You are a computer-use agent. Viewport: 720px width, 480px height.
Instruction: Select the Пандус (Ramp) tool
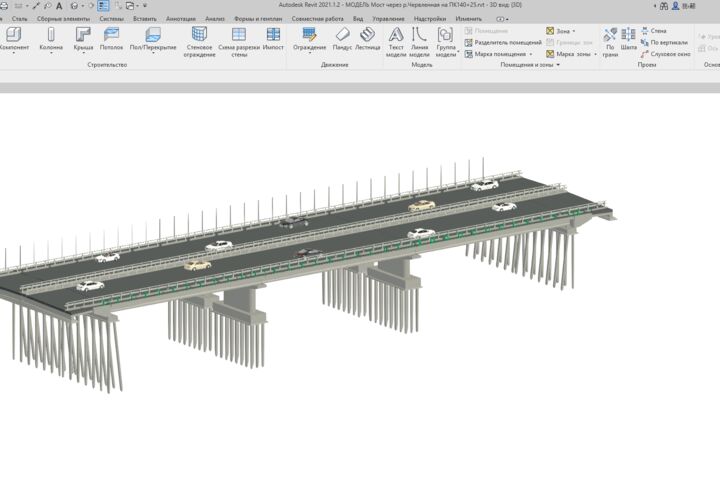coord(342,39)
